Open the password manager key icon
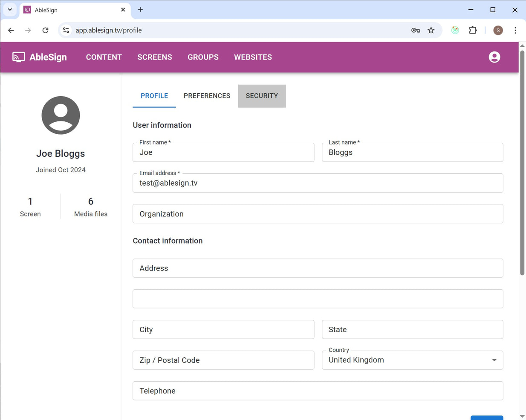 (x=416, y=30)
